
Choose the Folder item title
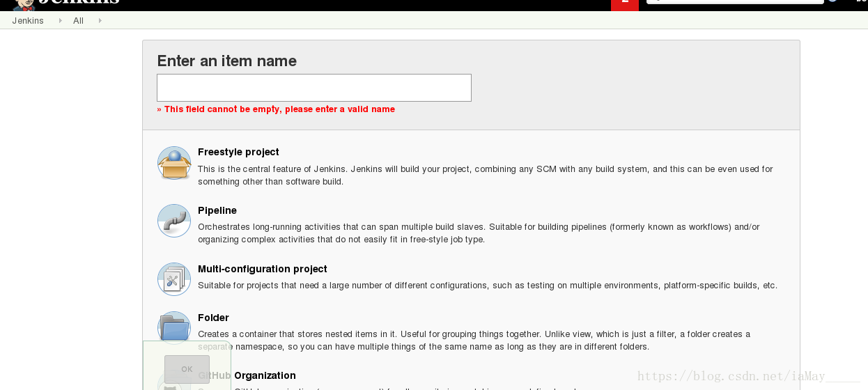[x=213, y=318]
